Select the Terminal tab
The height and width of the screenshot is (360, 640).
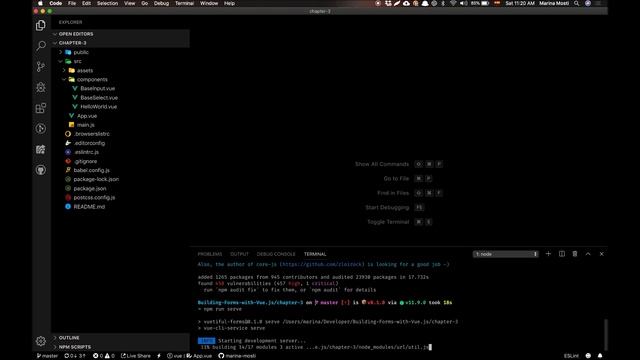pyautogui.click(x=315, y=254)
